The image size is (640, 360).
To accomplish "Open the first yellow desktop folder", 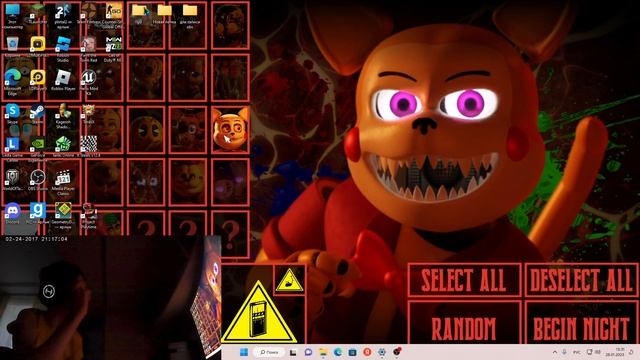I will (x=139, y=13).
